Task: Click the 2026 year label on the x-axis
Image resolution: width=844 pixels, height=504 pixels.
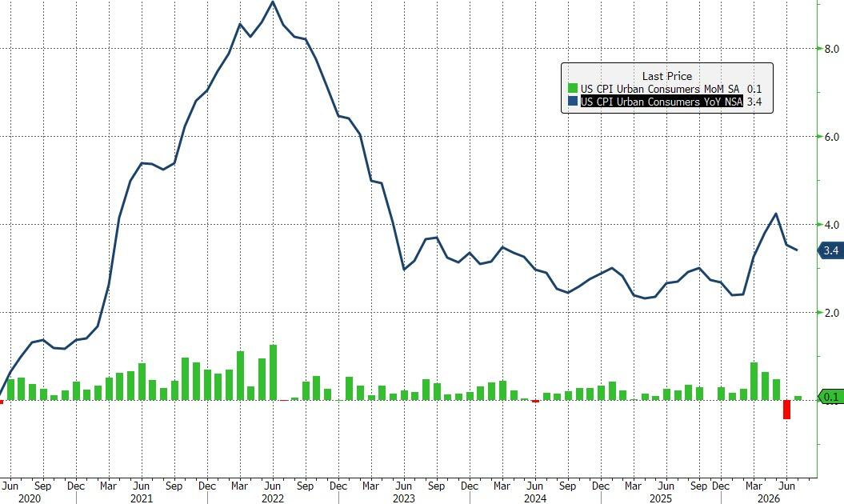Action: (769, 498)
